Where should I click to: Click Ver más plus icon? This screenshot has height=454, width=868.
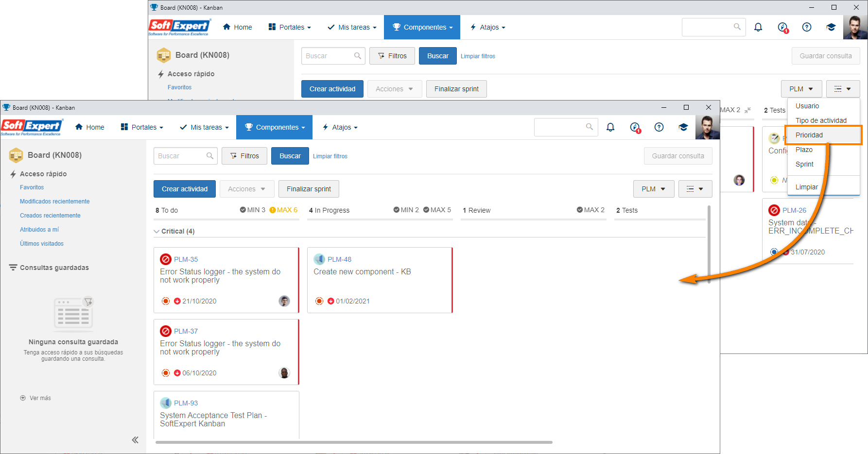(23, 398)
